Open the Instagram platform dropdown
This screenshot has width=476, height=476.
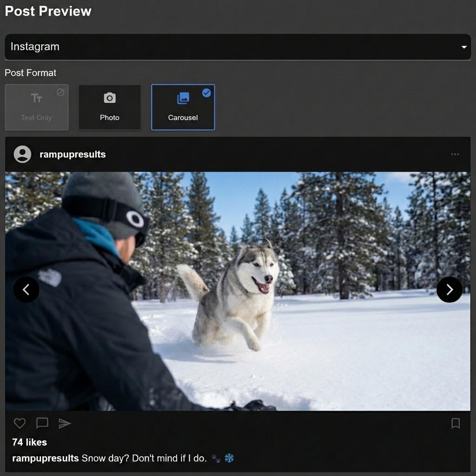238,46
